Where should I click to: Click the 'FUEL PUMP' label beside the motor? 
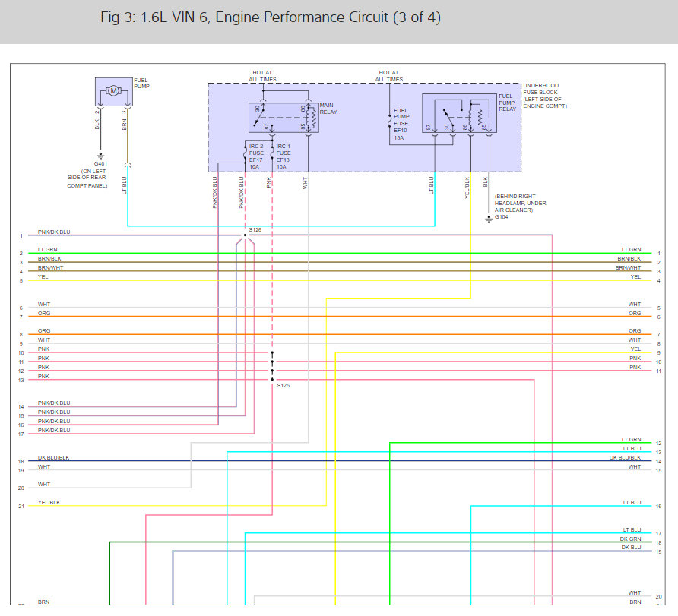141,83
